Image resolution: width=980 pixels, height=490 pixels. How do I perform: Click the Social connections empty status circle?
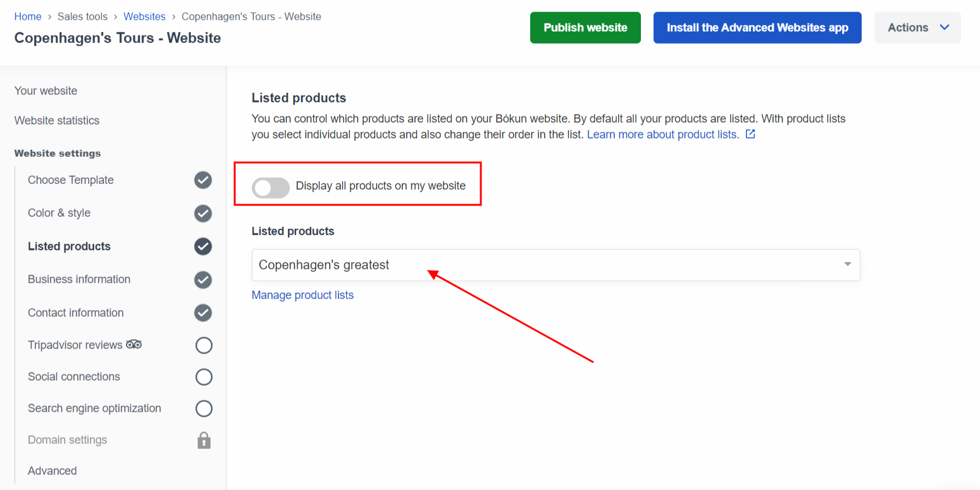[x=204, y=377]
